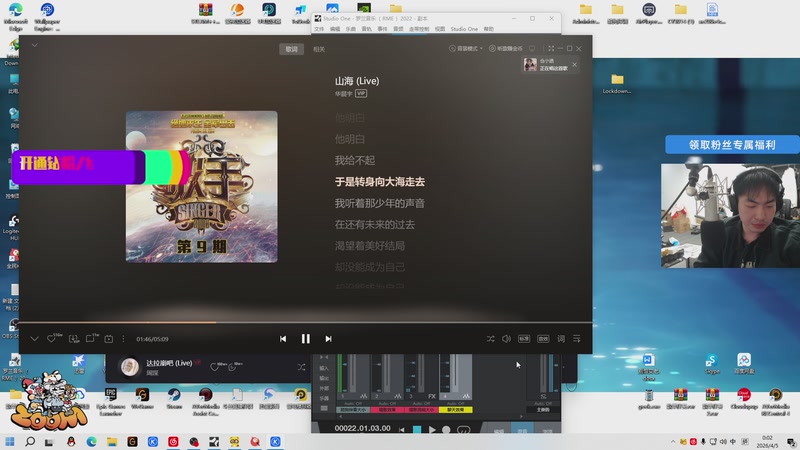800x450 pixels.
Task: Open the notification user avatar
Action: 530,64
